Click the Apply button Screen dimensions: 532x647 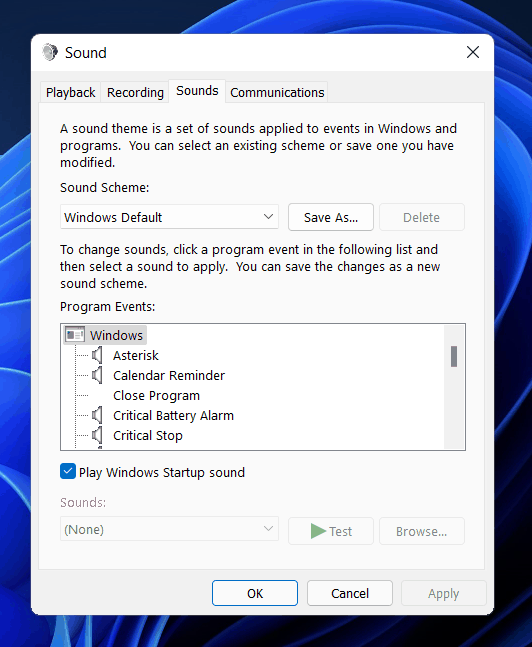[444, 593]
